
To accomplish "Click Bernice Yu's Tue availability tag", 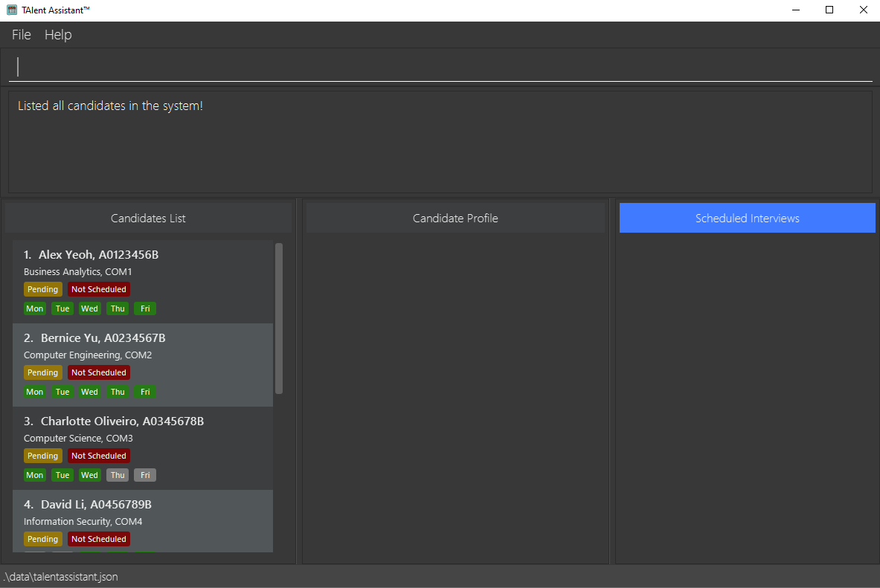I will pyautogui.click(x=62, y=392).
